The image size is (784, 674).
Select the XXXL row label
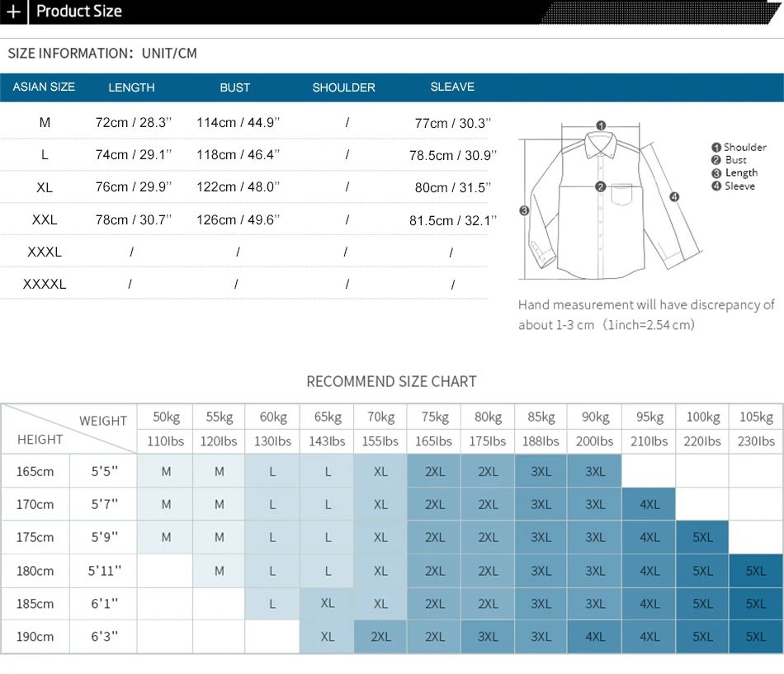click(45, 252)
